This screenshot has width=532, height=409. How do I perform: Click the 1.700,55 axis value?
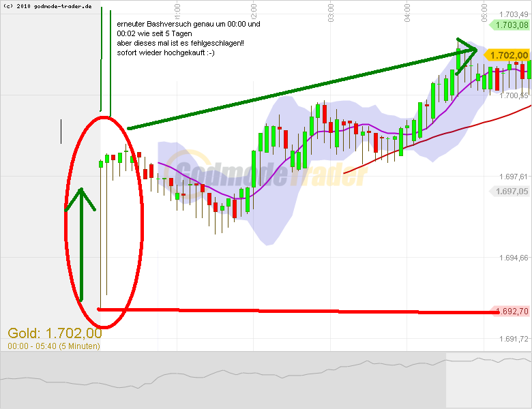(x=514, y=95)
